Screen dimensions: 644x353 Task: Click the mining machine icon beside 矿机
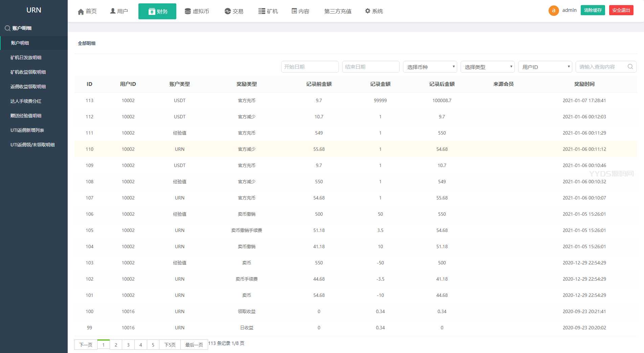pos(262,11)
